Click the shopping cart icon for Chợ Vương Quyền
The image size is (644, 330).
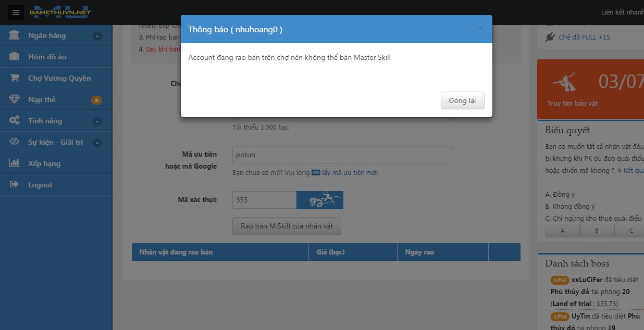[15, 78]
